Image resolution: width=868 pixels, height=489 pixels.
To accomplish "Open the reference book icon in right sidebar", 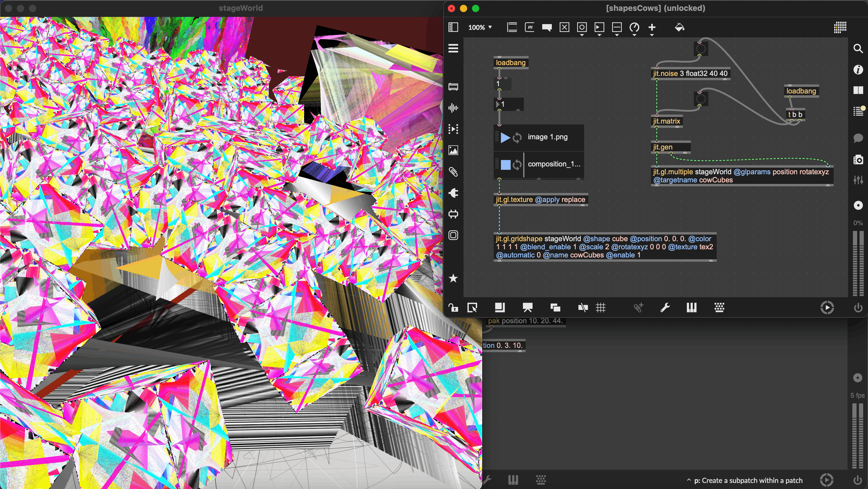I will point(858,90).
